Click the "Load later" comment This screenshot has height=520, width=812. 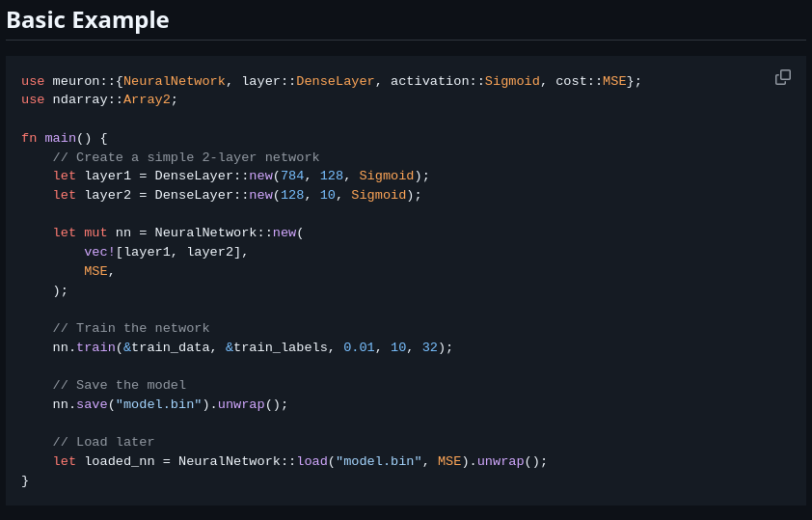click(103, 443)
